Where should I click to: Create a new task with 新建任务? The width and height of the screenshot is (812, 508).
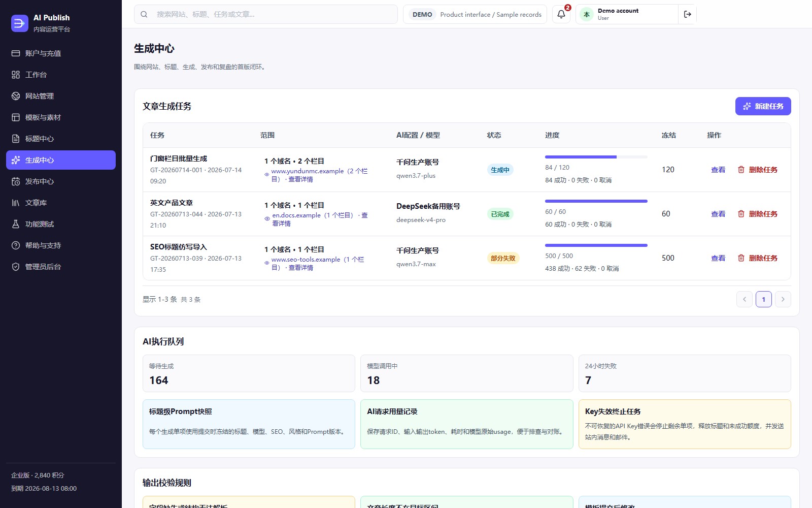(763, 106)
